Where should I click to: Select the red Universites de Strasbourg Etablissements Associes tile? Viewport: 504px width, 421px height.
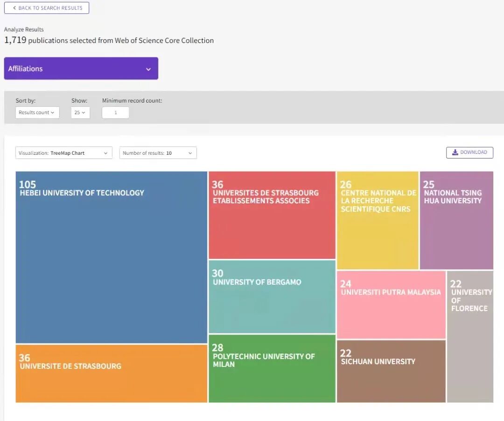[272, 215]
